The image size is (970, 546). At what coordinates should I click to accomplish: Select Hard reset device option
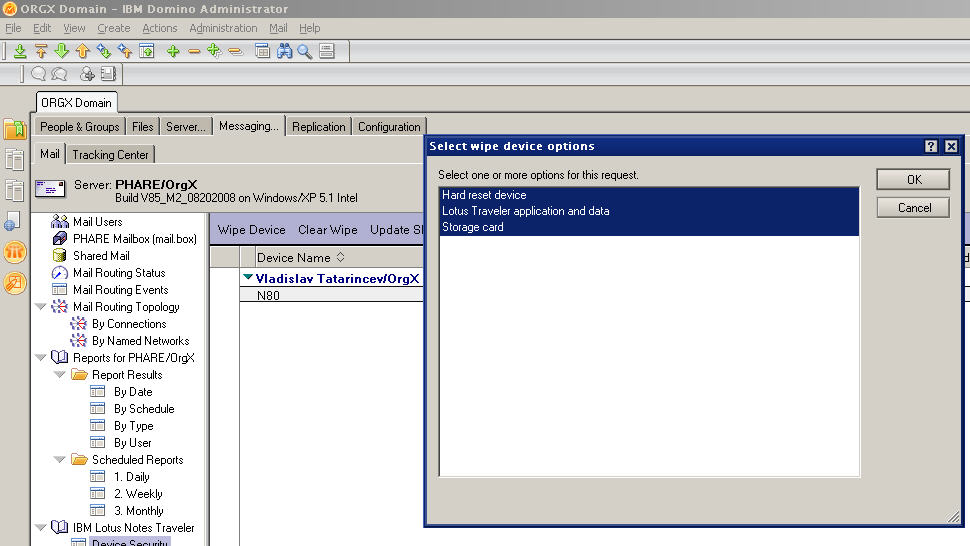[x=649, y=195]
